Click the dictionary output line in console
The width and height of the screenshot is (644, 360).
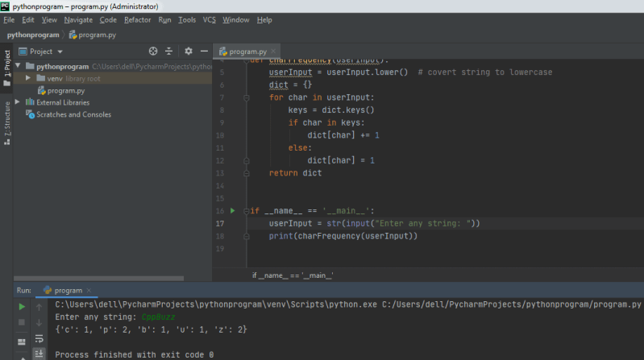(152, 329)
